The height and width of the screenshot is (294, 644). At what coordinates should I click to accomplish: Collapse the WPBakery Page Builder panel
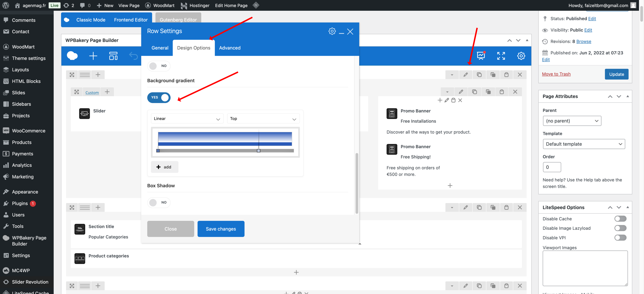coord(527,40)
